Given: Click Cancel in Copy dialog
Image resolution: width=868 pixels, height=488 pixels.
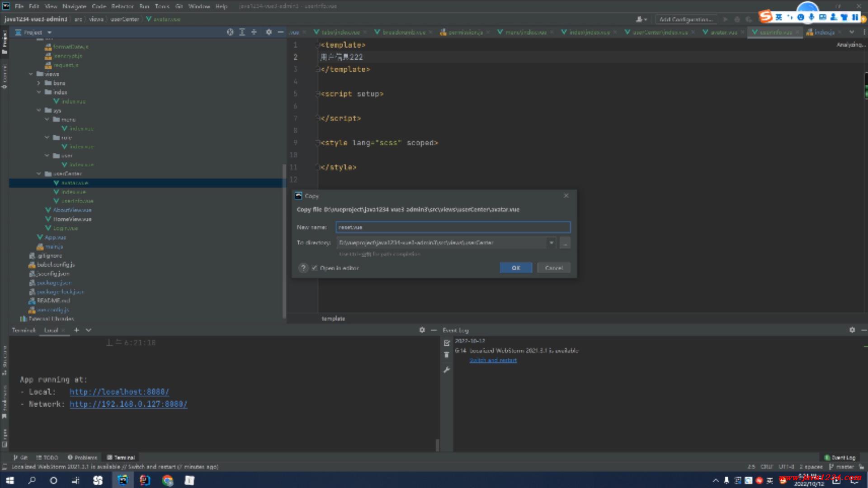Looking at the screenshot, I should [554, 268].
